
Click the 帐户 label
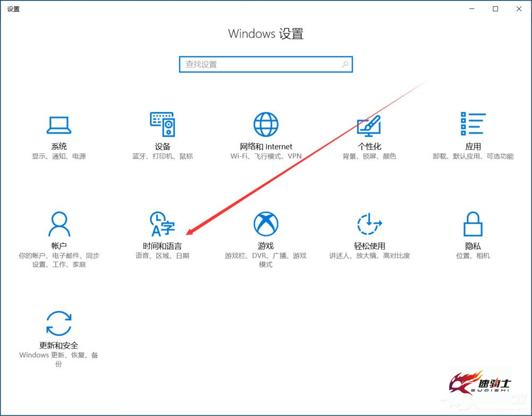(59, 246)
